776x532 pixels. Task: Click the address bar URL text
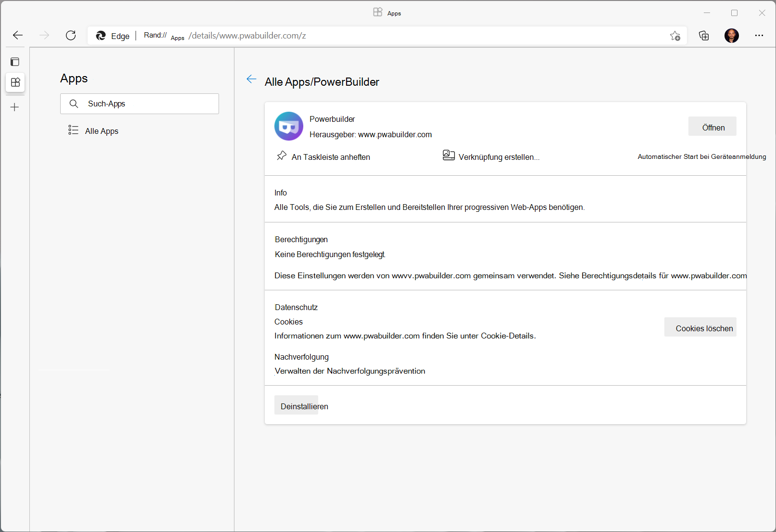(x=247, y=36)
